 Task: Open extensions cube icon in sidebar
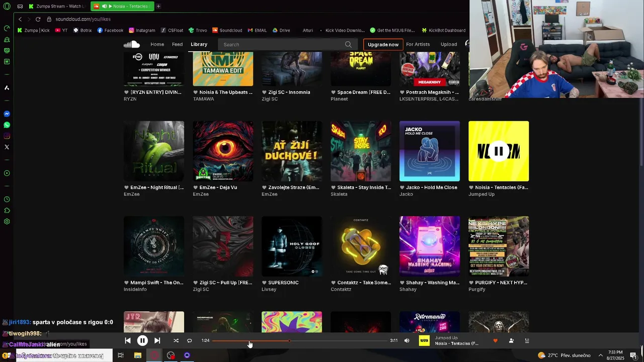click(x=7, y=211)
